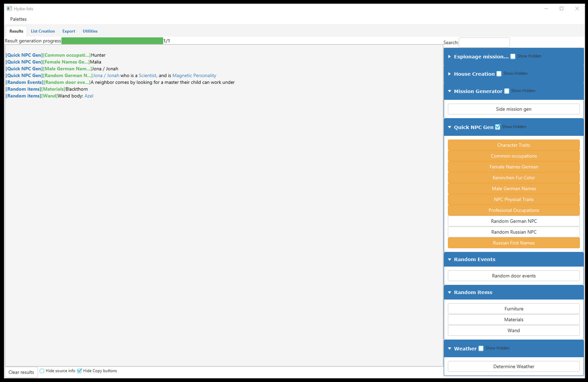
Task: Collapse the Weather section arrow
Action: (449, 349)
